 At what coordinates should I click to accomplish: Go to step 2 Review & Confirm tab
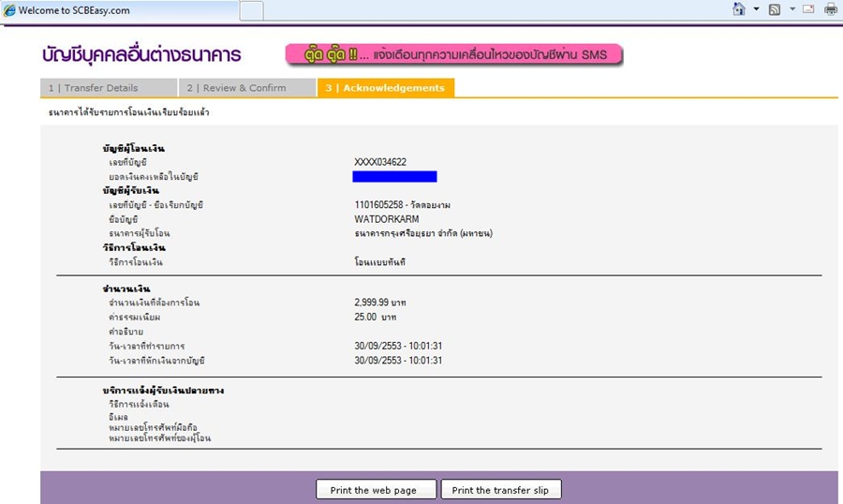(x=247, y=88)
